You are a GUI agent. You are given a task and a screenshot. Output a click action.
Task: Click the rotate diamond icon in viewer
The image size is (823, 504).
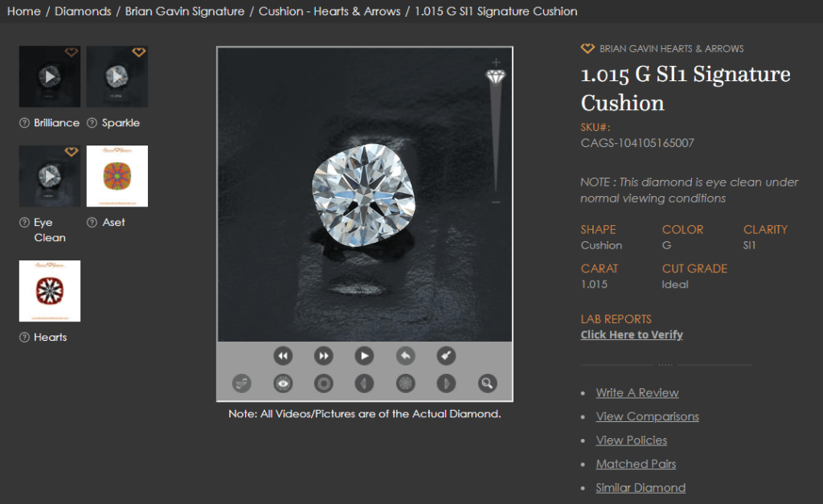pyautogui.click(x=242, y=383)
